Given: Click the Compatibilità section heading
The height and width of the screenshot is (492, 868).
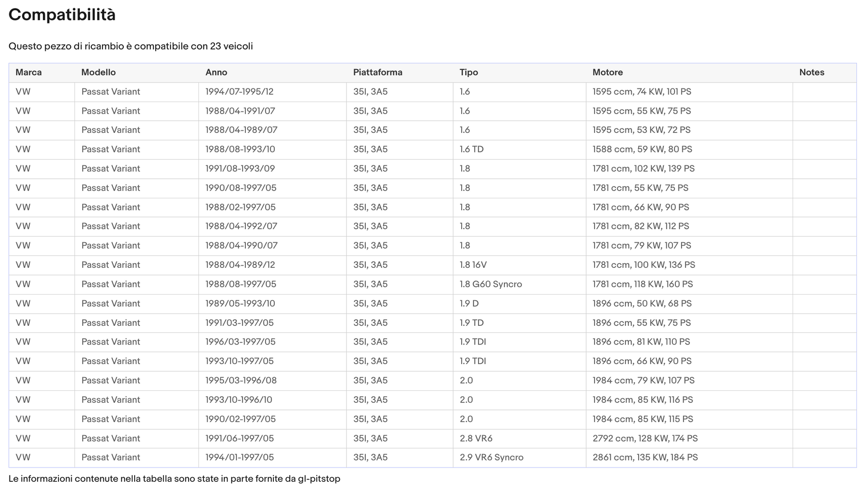Looking at the screenshot, I should pyautogui.click(x=62, y=15).
